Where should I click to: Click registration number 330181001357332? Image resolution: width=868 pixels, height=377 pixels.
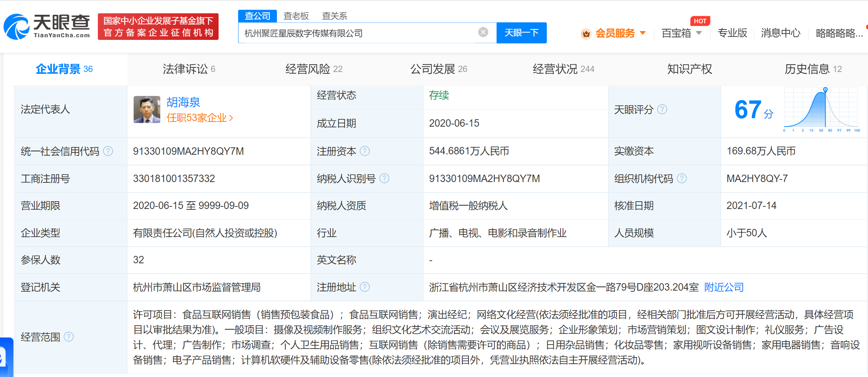point(174,178)
